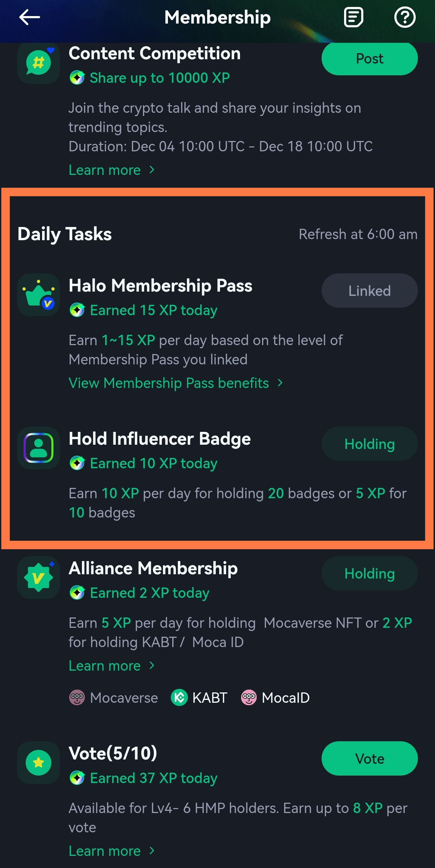The height and width of the screenshot is (868, 435).
Task: Select the KABT token icon
Action: (179, 697)
